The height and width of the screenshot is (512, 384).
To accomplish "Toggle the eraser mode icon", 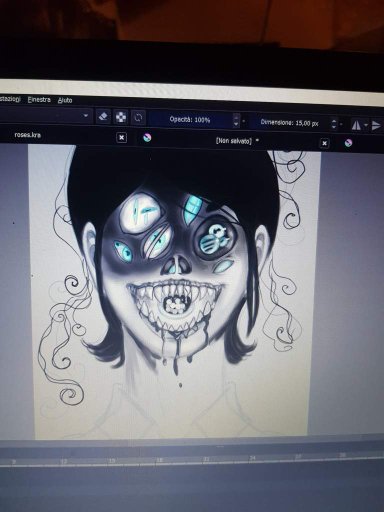I will click(103, 117).
